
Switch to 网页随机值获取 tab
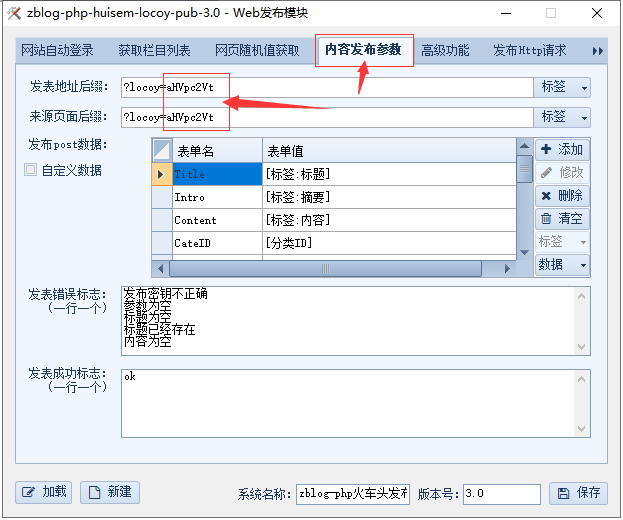pos(257,50)
